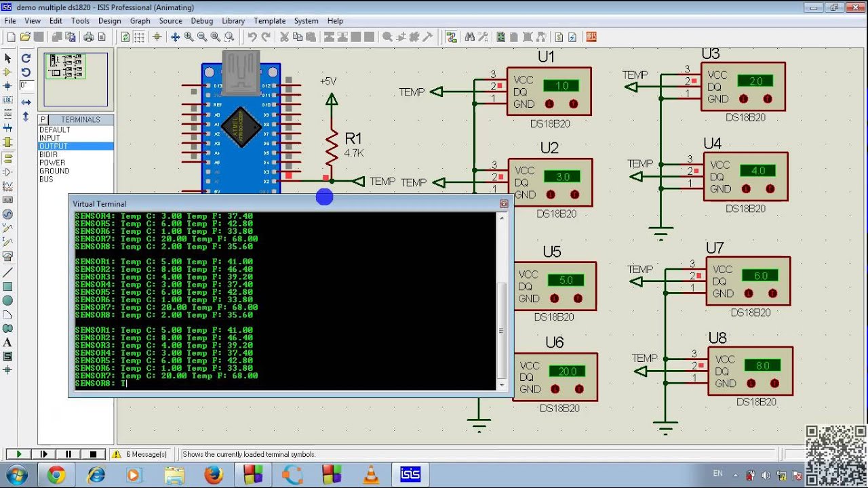Click the P pick devices button

click(x=43, y=119)
